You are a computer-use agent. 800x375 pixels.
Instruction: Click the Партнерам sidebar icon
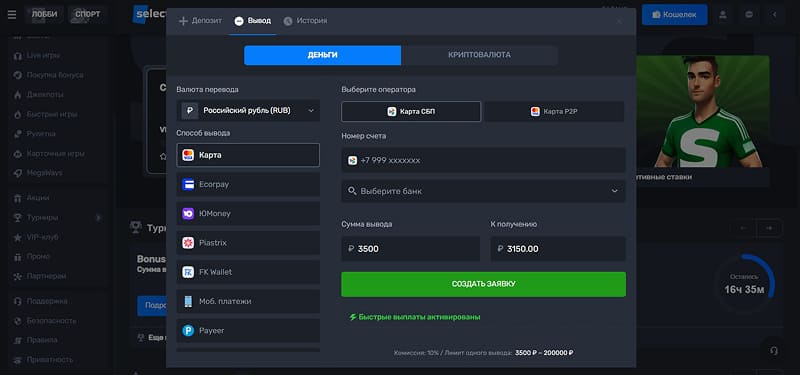(17, 276)
